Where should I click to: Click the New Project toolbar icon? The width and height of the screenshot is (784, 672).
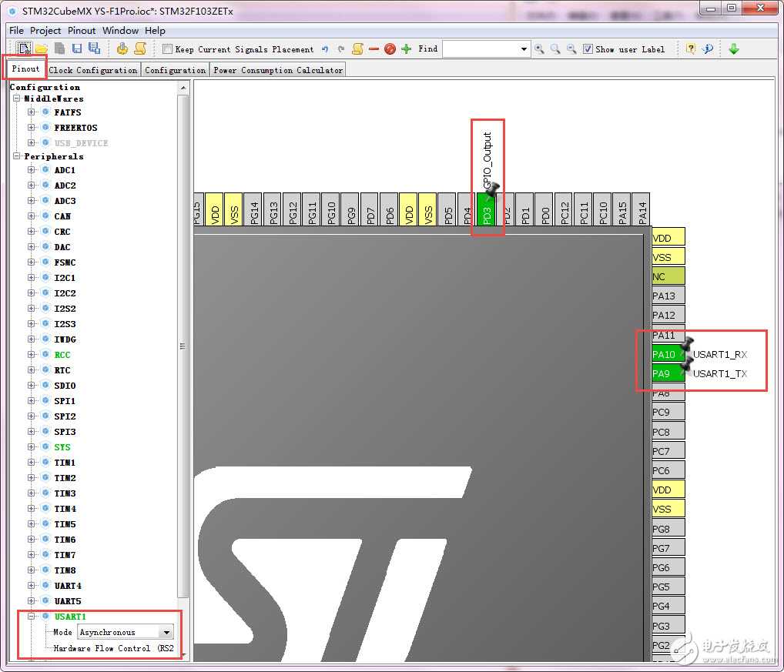[24, 48]
